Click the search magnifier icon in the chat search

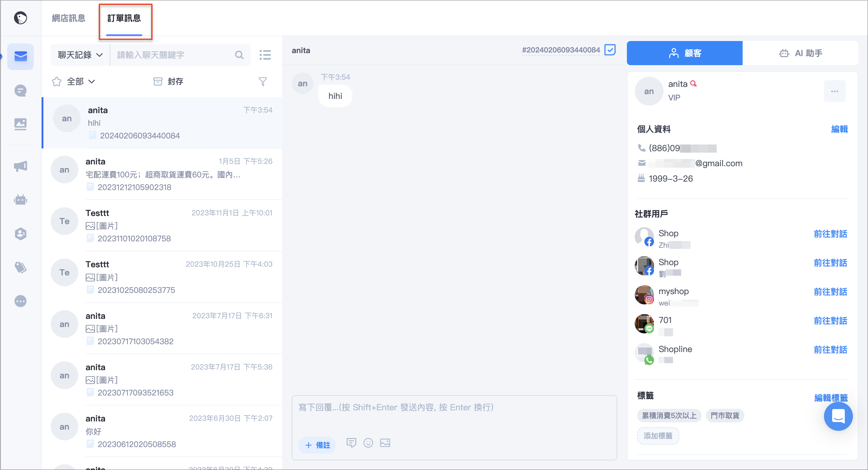[x=239, y=55]
